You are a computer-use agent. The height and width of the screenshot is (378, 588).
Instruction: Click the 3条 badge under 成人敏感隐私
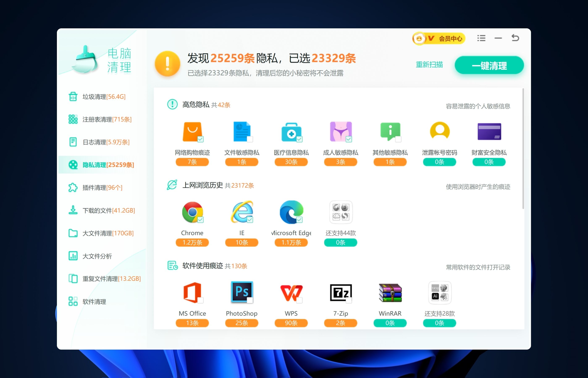341,162
